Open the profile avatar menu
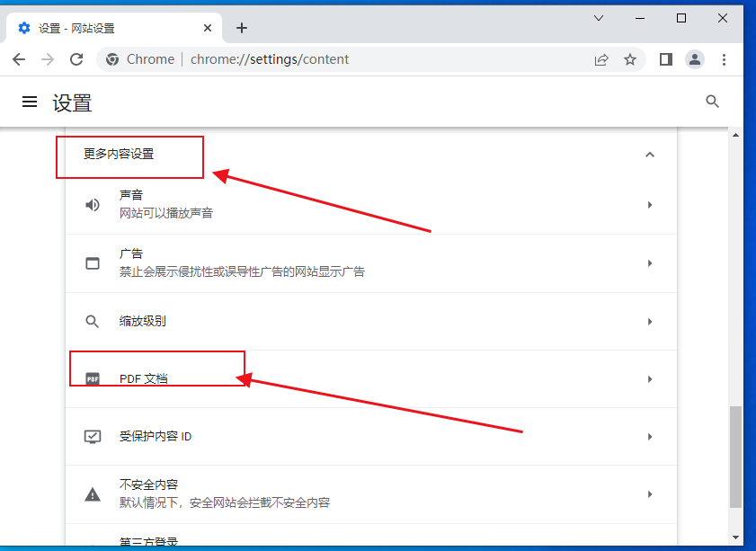756x551 pixels. pos(695,59)
